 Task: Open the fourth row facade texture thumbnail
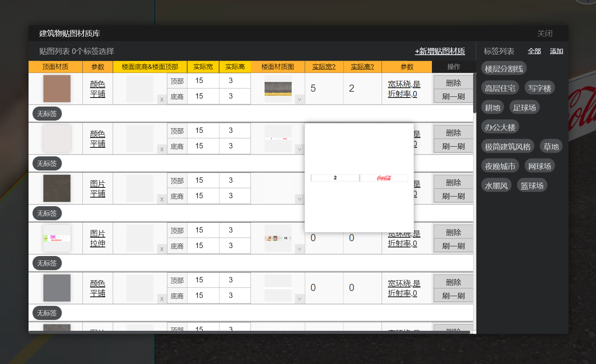278,238
